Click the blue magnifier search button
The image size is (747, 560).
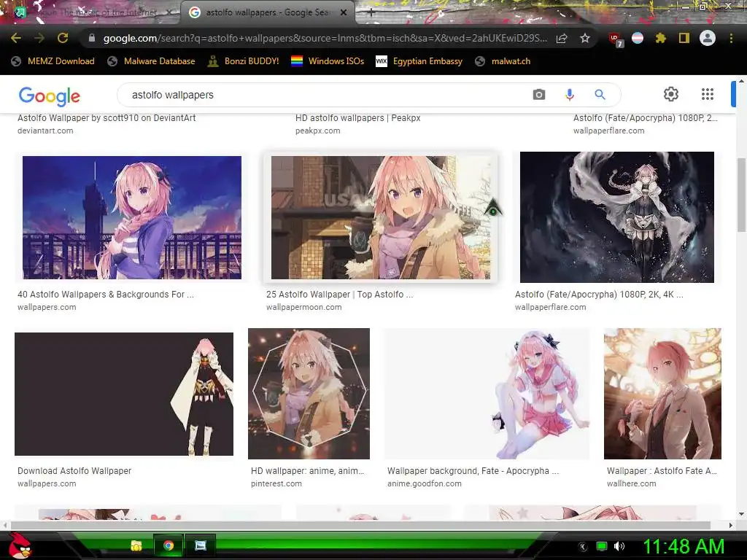(x=600, y=95)
